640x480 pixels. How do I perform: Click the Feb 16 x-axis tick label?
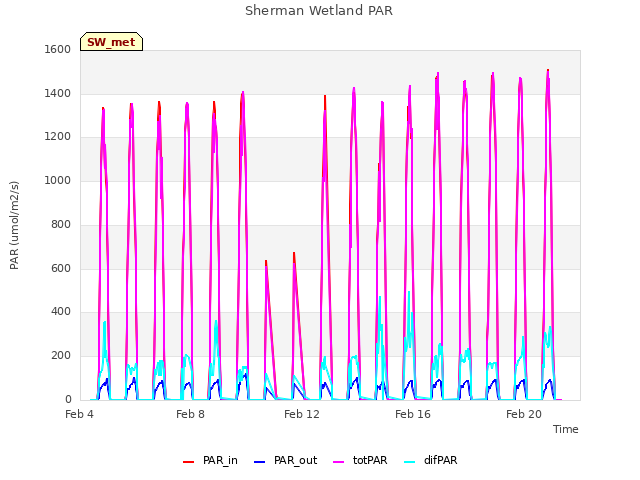[x=413, y=414]
